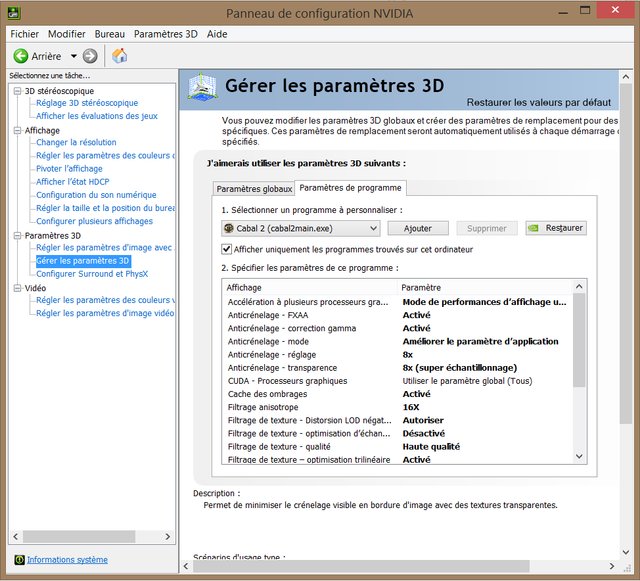Select the Paramètres de programme tab
640x581 pixels.
350,188
